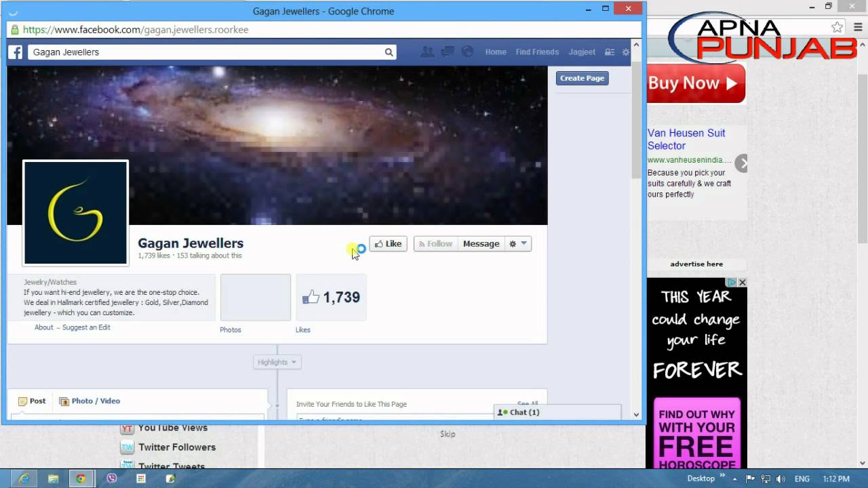Select the Photo / Video tab
Screen dimensions: 868x488
(90, 401)
